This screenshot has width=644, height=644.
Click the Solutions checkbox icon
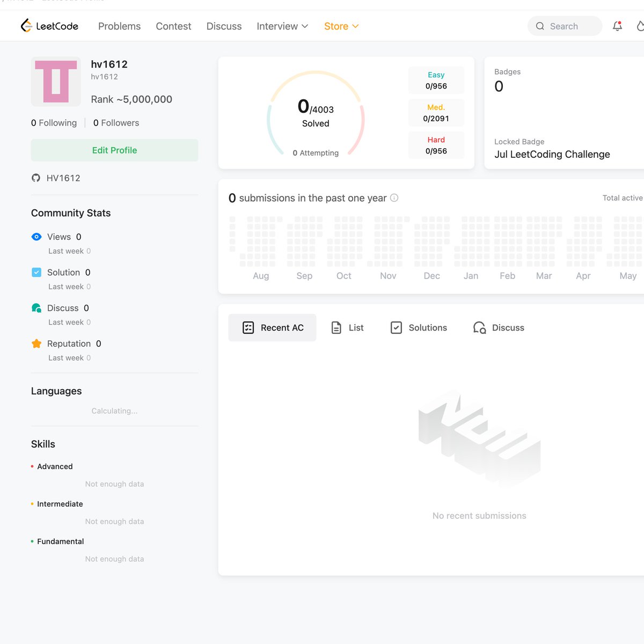[x=396, y=327]
